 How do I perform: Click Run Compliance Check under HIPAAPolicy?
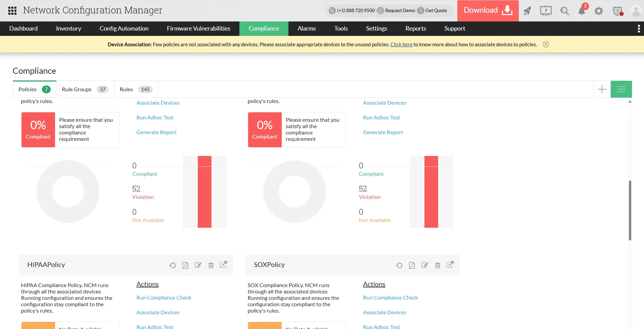(x=164, y=297)
